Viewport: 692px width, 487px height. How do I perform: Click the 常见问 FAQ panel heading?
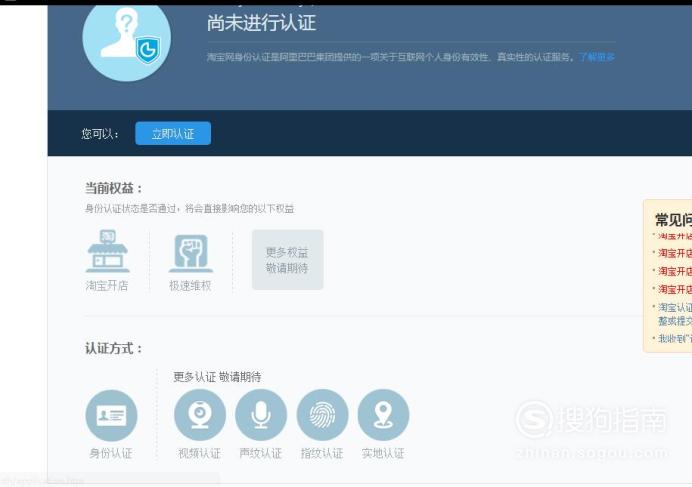[673, 219]
